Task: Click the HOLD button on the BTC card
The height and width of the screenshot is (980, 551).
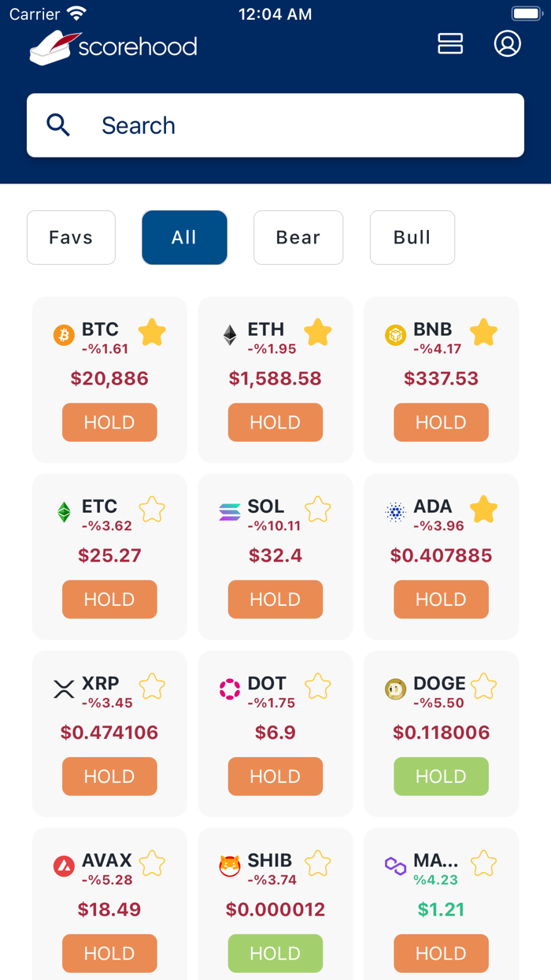Action: (109, 422)
